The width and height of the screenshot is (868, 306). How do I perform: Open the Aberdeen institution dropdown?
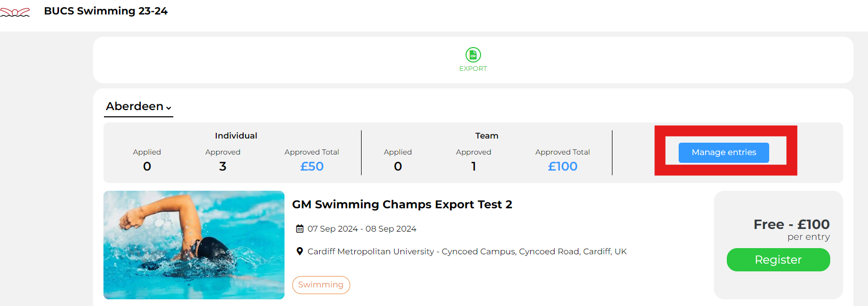139,106
